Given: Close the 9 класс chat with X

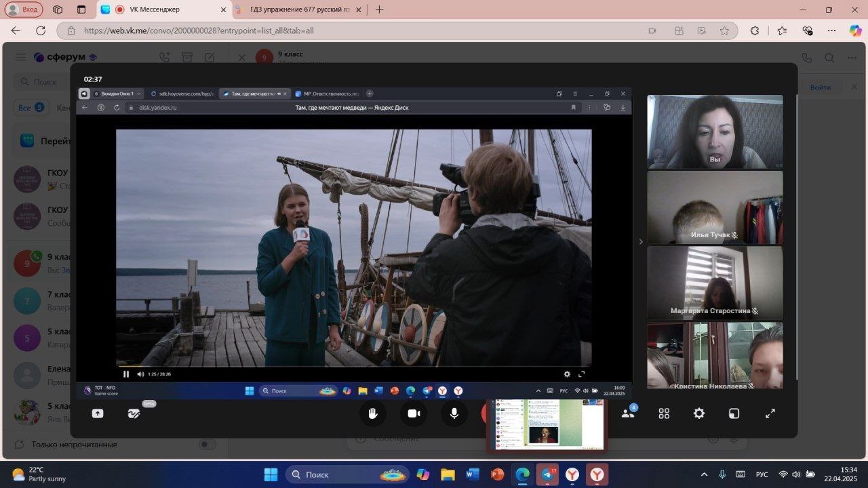Looking at the screenshot, I should [241, 58].
